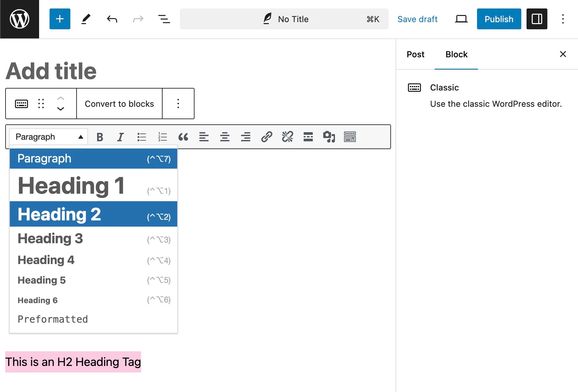578x392 pixels.
Task: Switch to the Post tab
Action: click(x=415, y=54)
